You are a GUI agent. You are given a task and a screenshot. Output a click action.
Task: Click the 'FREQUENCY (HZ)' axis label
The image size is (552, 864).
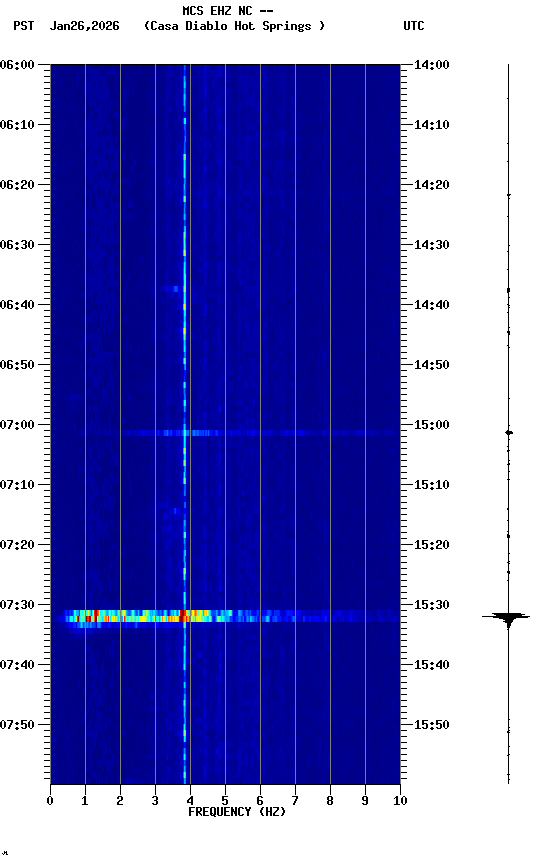coord(237,812)
